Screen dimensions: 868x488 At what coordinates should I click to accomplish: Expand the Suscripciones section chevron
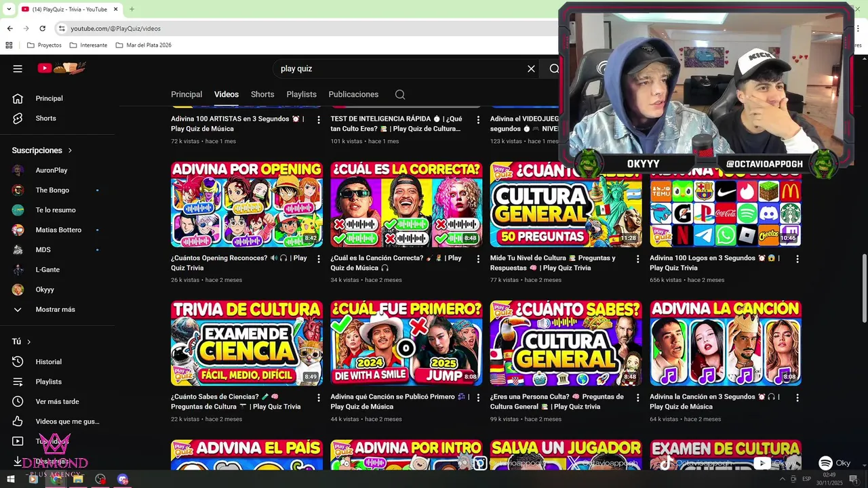[70, 150]
